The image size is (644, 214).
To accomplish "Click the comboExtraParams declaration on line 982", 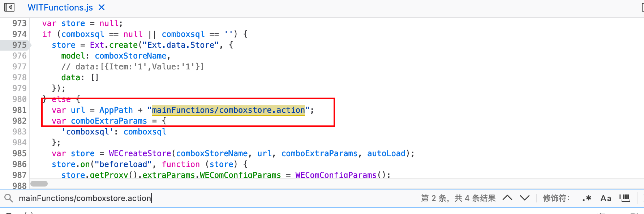I will click(109, 121).
